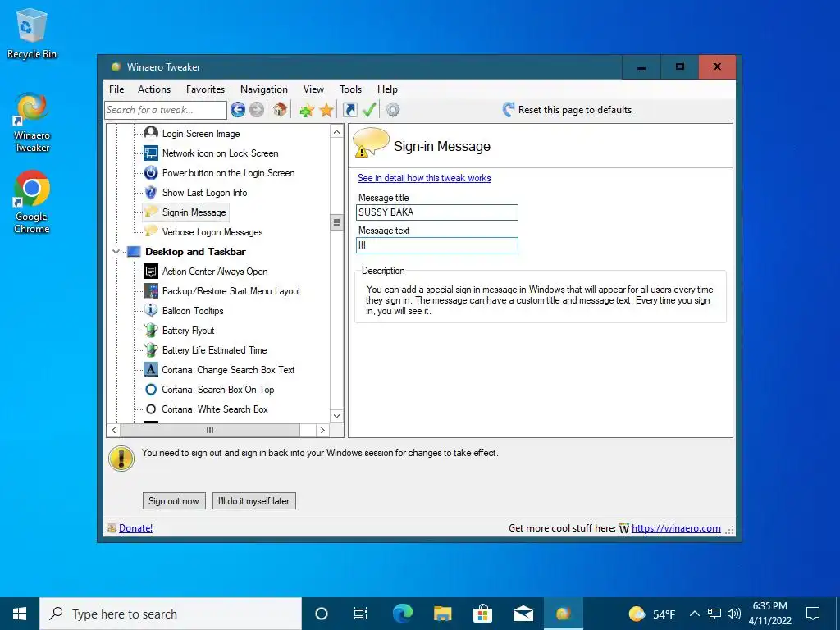
Task: Open the View menu
Action: [x=313, y=89]
